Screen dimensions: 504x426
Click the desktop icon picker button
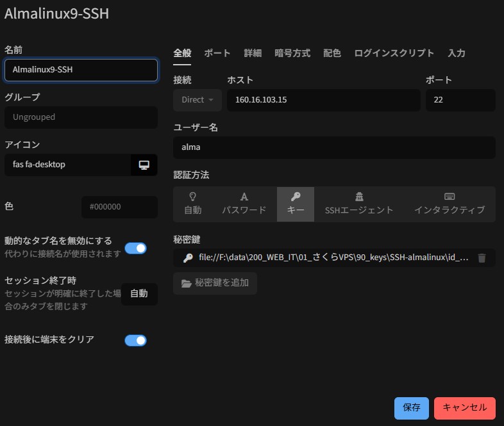point(144,165)
